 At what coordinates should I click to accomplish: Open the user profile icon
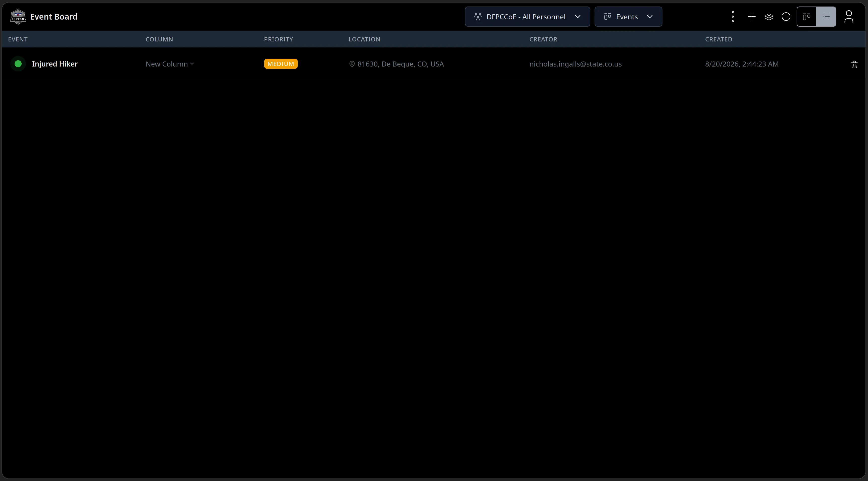pyautogui.click(x=849, y=17)
